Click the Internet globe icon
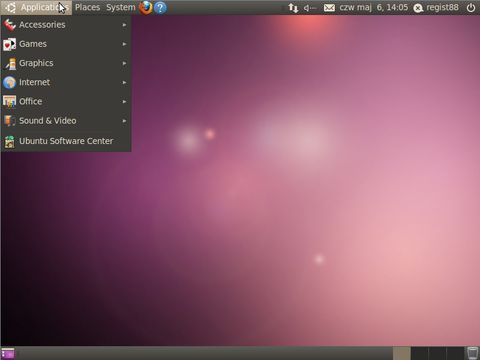 pos(9,83)
